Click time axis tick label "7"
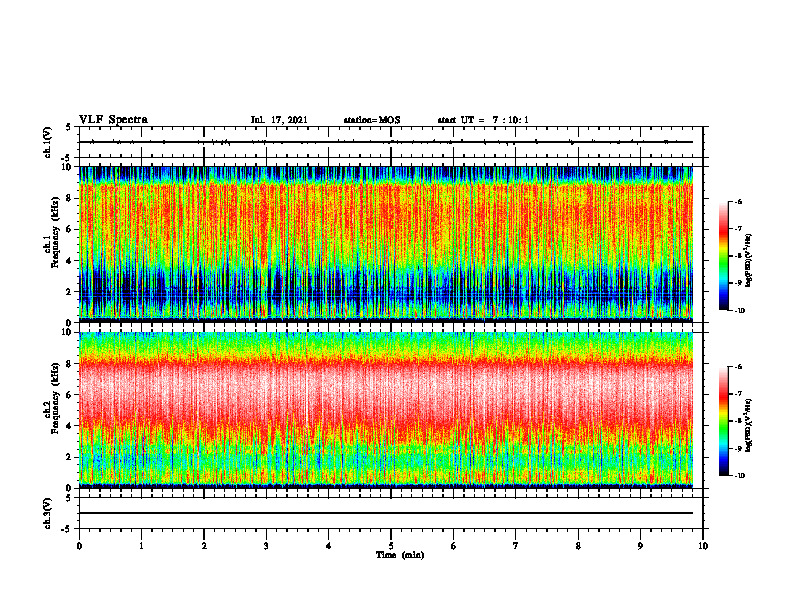The width and height of the screenshot is (792, 612). (x=516, y=546)
